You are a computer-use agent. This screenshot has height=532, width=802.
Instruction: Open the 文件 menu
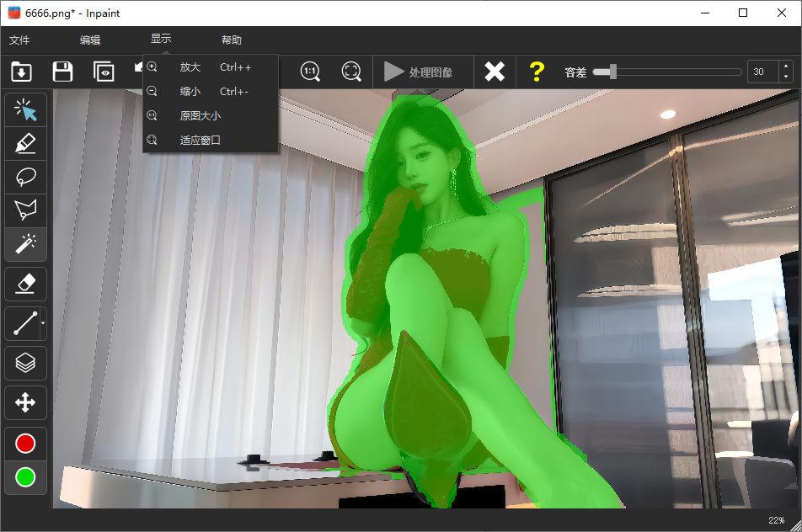(x=21, y=40)
